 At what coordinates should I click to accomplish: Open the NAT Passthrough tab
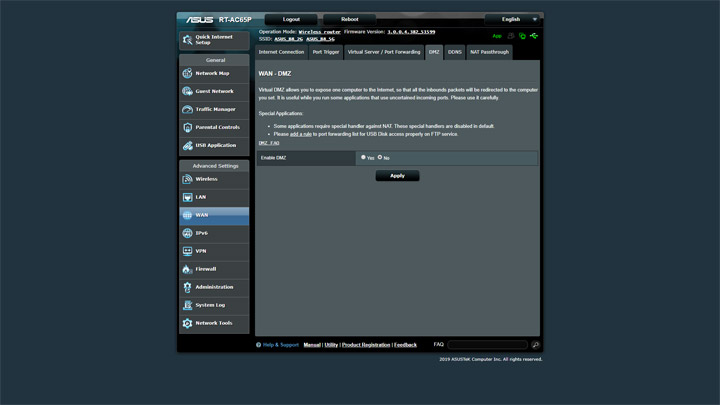click(489, 52)
